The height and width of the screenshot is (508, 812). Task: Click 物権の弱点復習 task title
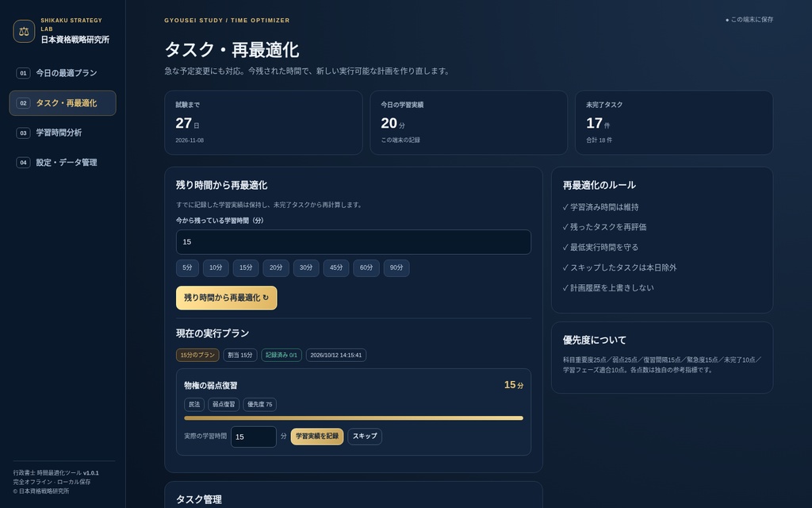211,386
